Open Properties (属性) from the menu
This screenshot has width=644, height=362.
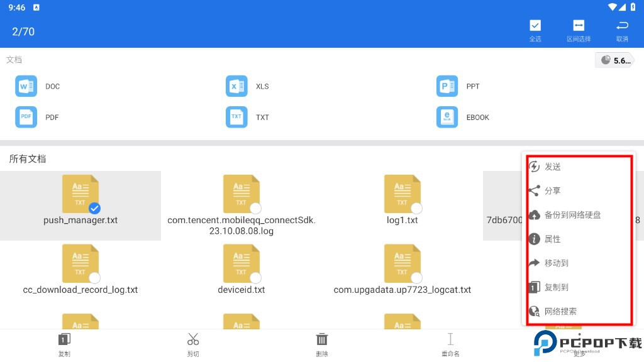pos(552,239)
